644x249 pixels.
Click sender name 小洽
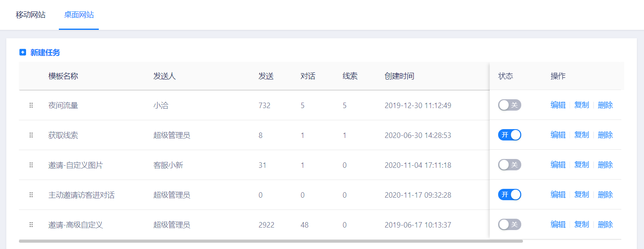click(161, 106)
